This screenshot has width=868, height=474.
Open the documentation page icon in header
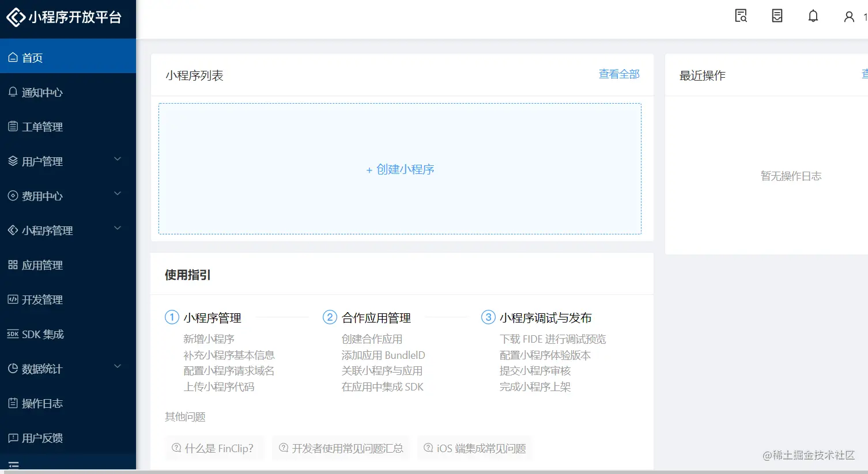coord(778,16)
